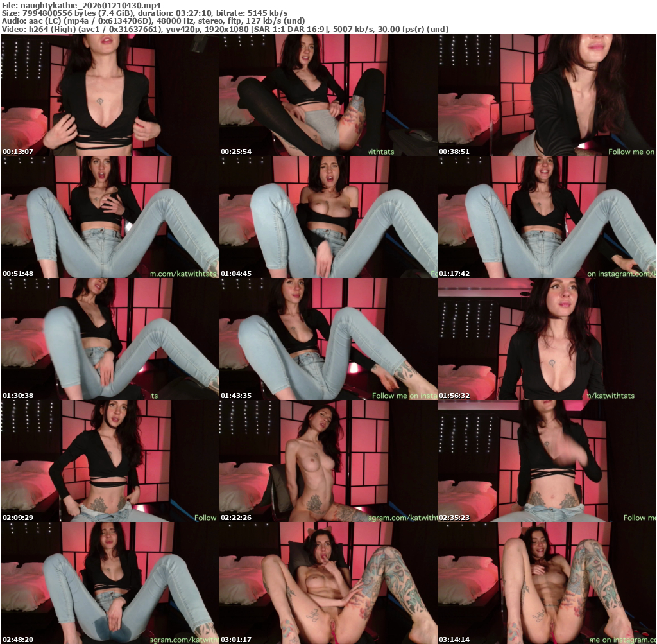Open the thumbnail timestamped 02:48:20
The image size is (657, 644).
click(110, 583)
